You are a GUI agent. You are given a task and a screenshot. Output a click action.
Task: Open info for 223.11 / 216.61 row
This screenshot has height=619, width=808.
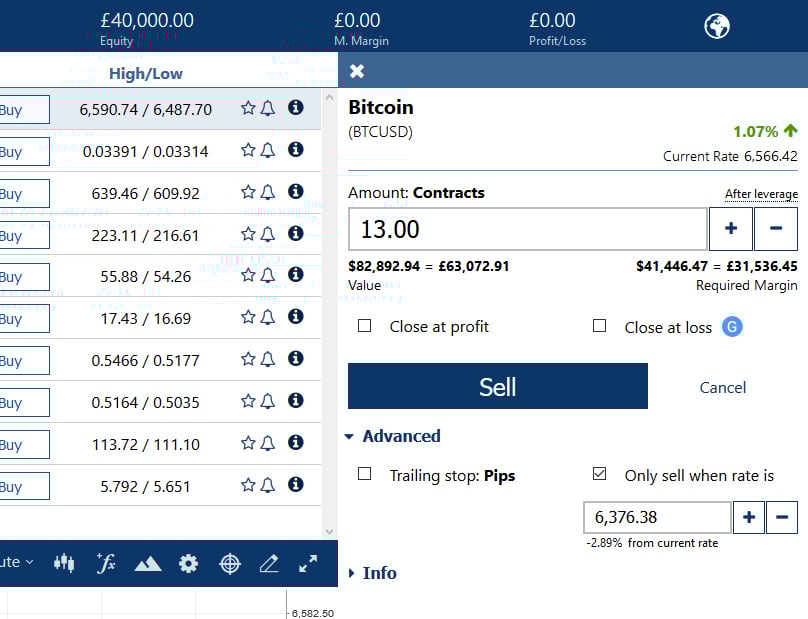(295, 233)
